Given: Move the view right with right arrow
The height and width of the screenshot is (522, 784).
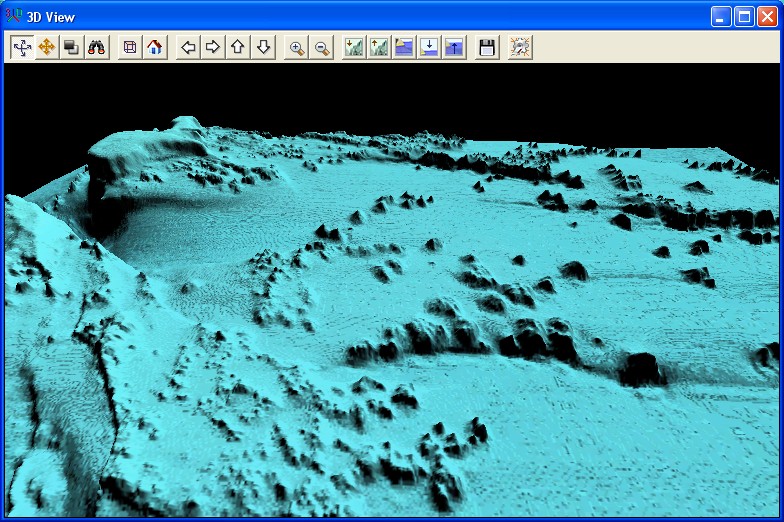Looking at the screenshot, I should [x=213, y=48].
